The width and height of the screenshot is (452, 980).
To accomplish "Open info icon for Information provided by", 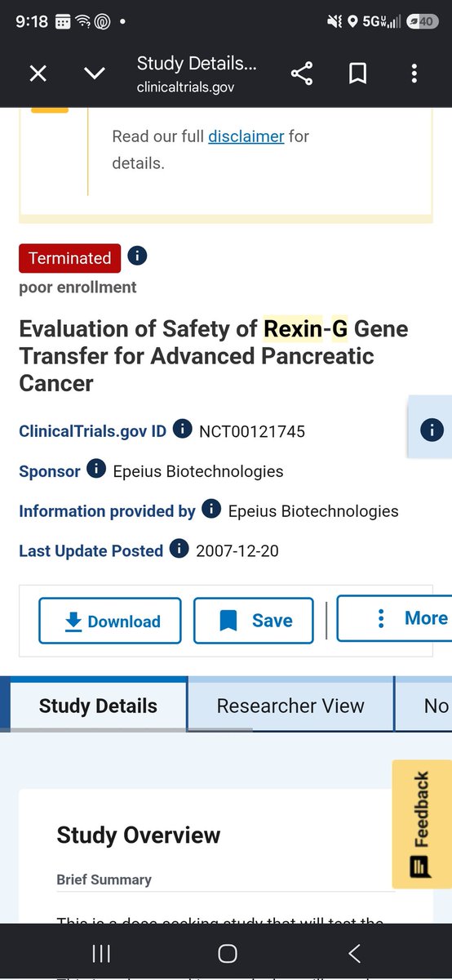I will (x=211, y=510).
